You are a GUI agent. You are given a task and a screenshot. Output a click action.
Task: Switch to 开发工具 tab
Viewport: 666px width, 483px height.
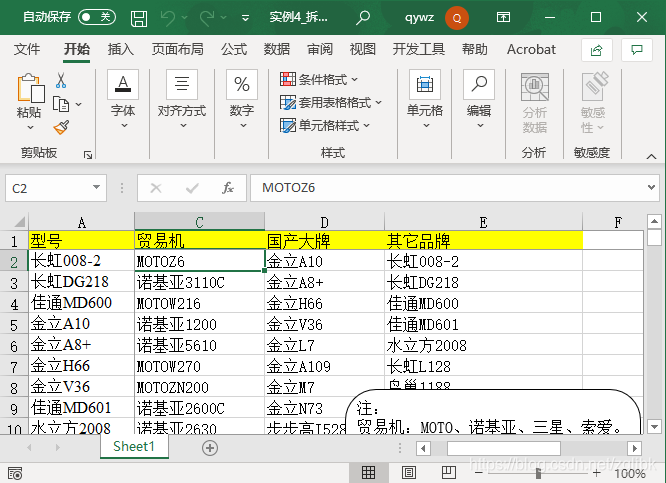pos(418,49)
